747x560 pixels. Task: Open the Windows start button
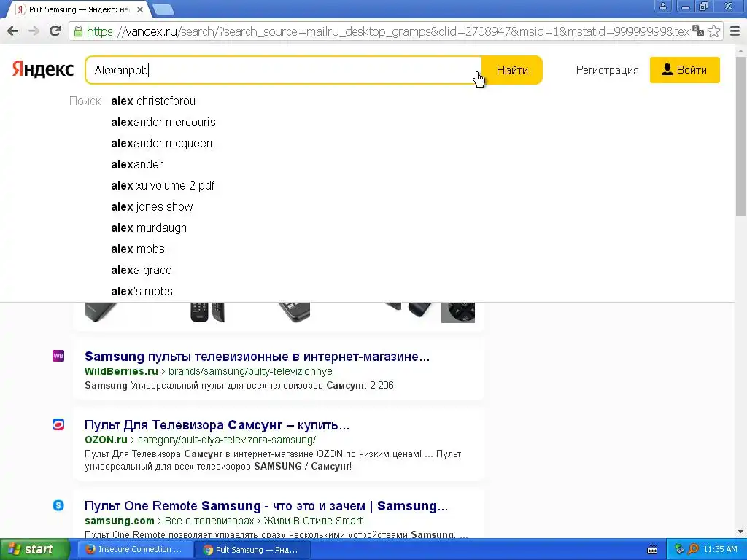[34, 550]
